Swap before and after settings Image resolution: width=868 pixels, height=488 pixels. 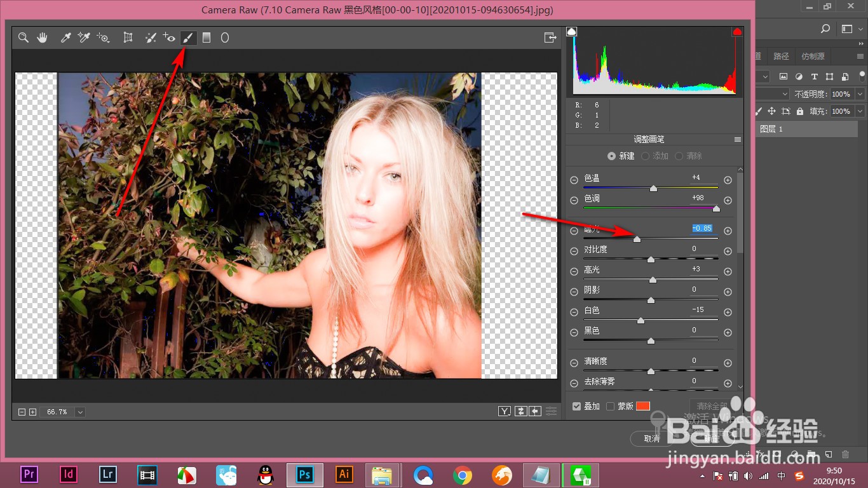[x=521, y=411]
